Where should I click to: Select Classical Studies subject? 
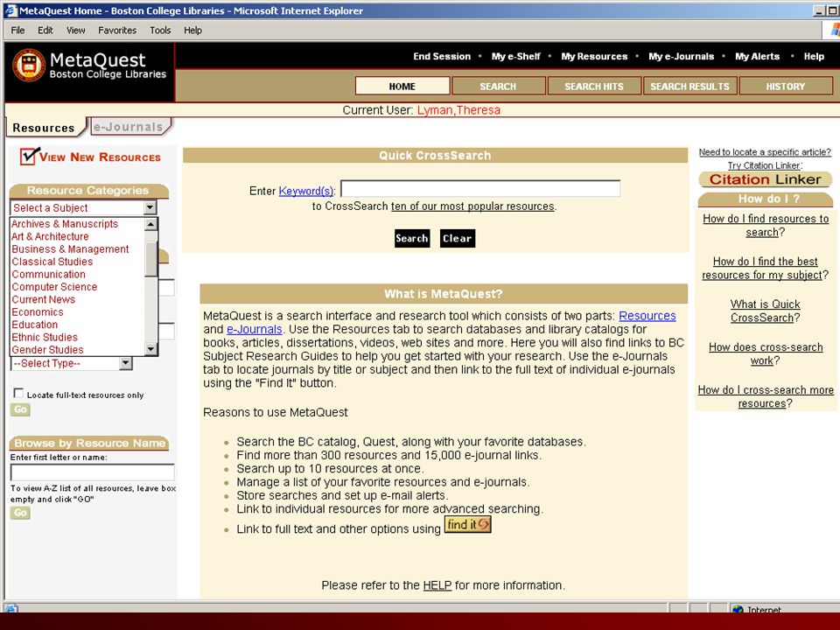tap(52, 262)
